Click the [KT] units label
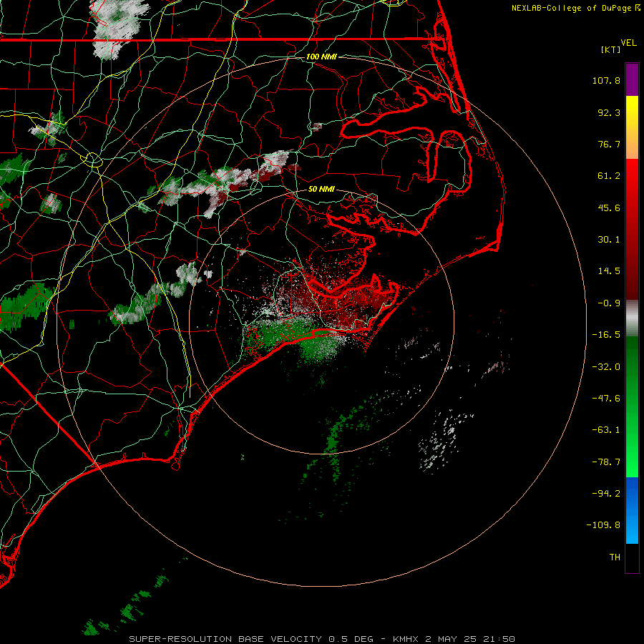The width and height of the screenshot is (644, 644). click(x=610, y=49)
